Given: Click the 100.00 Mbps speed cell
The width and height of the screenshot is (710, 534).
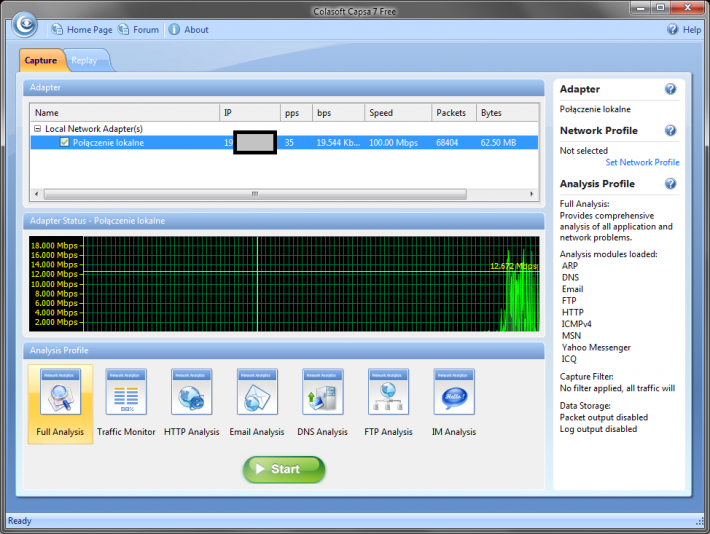Looking at the screenshot, I should (x=393, y=143).
